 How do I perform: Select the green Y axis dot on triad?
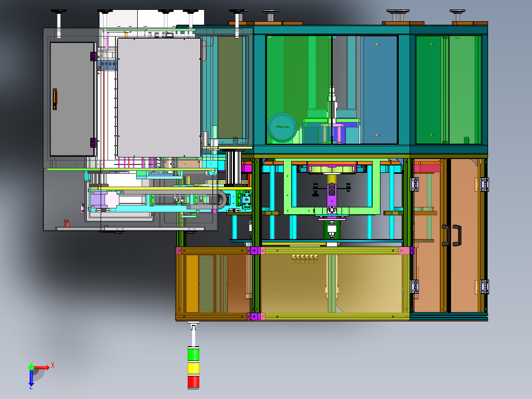pyautogui.click(x=31, y=367)
